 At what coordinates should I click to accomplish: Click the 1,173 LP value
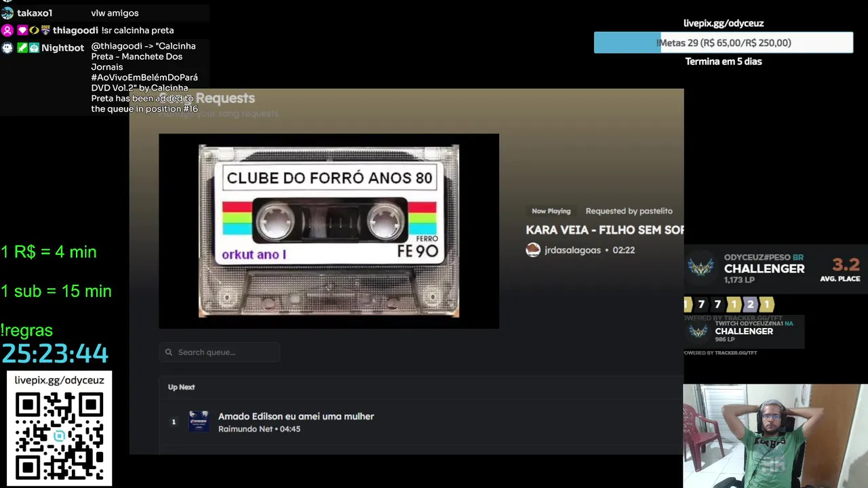click(x=739, y=280)
